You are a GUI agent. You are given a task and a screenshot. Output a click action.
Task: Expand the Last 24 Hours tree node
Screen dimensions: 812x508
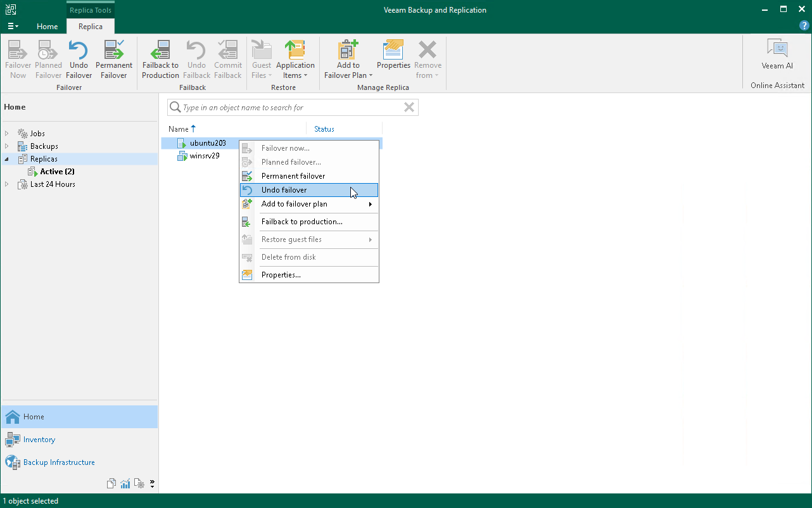point(7,184)
